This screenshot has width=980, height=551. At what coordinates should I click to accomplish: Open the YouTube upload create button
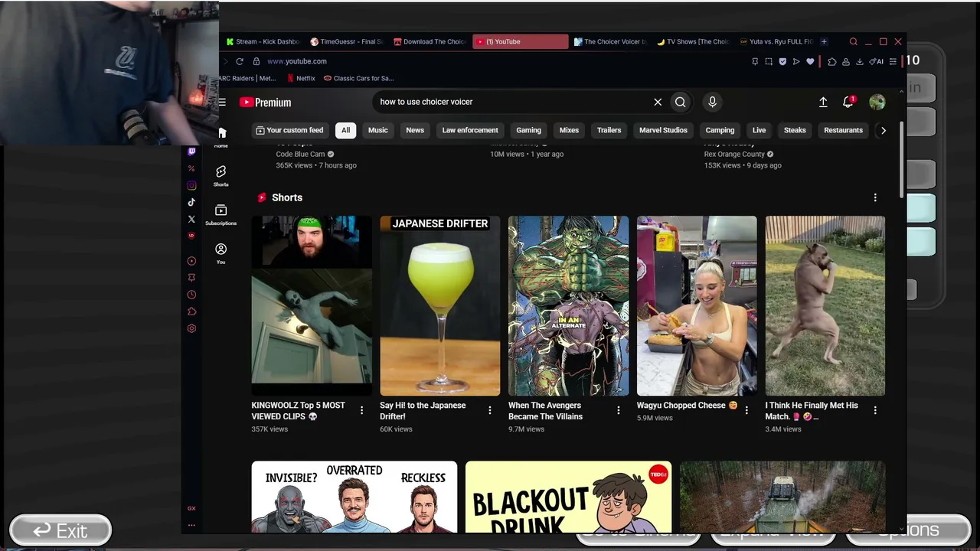(x=823, y=102)
